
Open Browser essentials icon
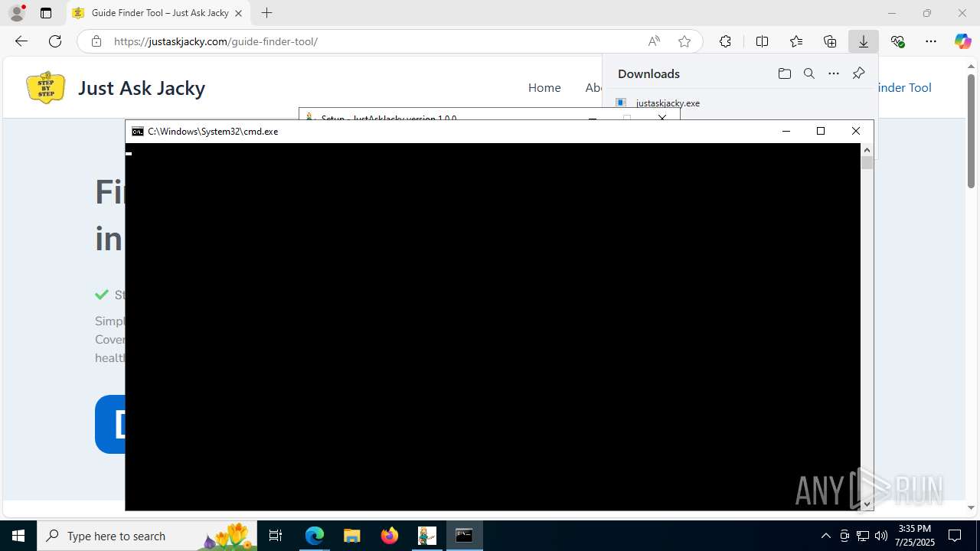pyautogui.click(x=897, y=41)
